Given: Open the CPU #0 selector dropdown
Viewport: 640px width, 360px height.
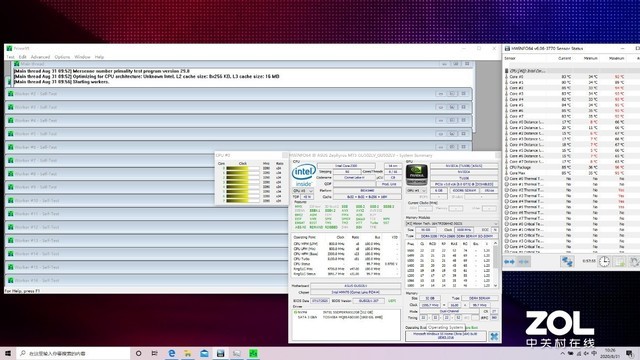Looking at the screenshot, I should click(303, 191).
